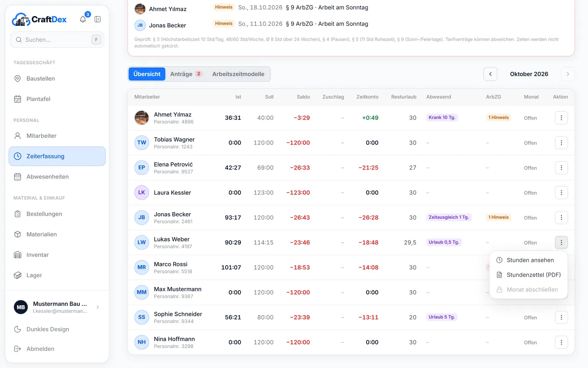The image size is (588, 368).
Task: Open the notifications bell
Action: pos(83,19)
